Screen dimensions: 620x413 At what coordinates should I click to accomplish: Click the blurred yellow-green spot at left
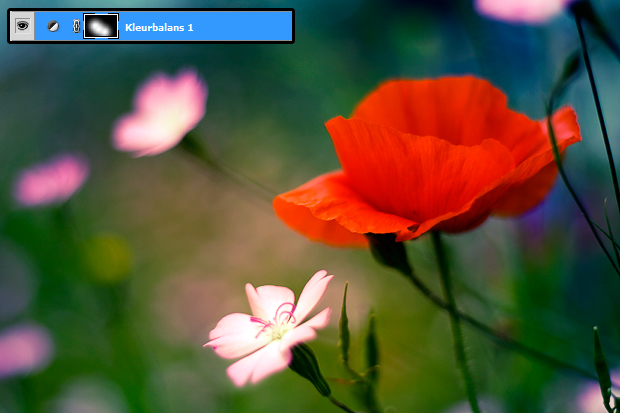coord(108,258)
